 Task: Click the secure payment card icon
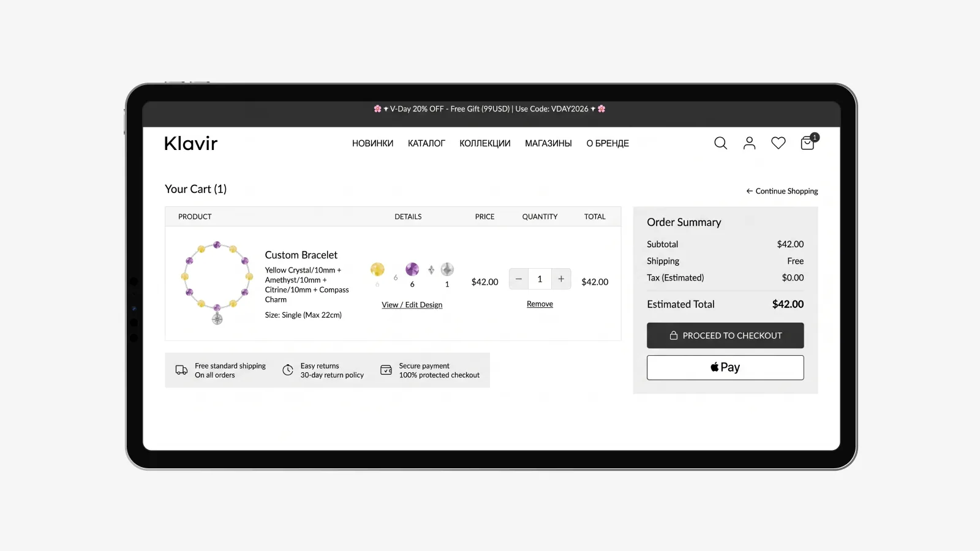(x=386, y=370)
